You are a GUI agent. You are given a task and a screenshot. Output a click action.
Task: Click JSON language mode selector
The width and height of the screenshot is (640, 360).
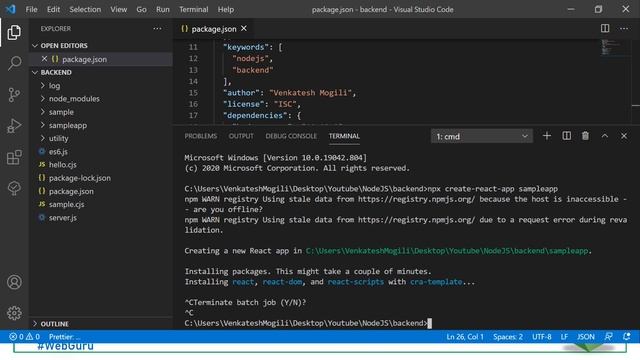586,337
